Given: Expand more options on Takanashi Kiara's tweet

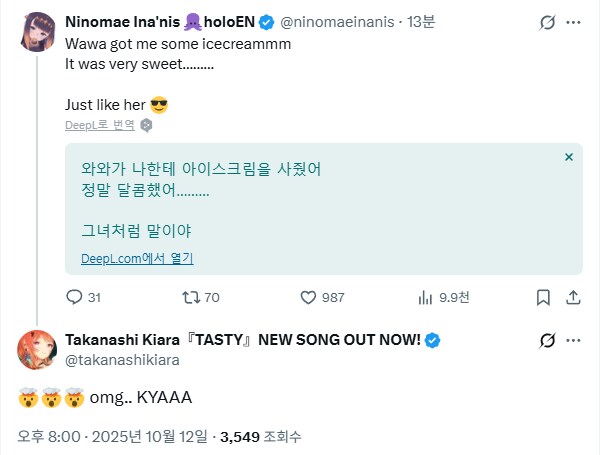Looking at the screenshot, I should 574,341.
